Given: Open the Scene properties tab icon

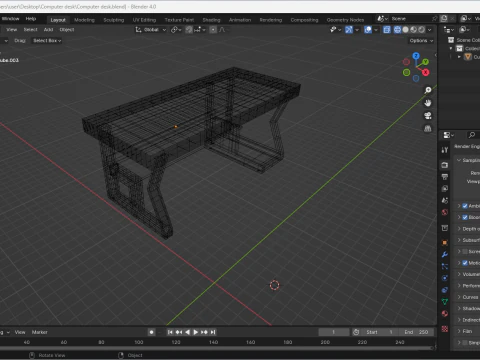Looking at the screenshot, I should (x=445, y=200).
